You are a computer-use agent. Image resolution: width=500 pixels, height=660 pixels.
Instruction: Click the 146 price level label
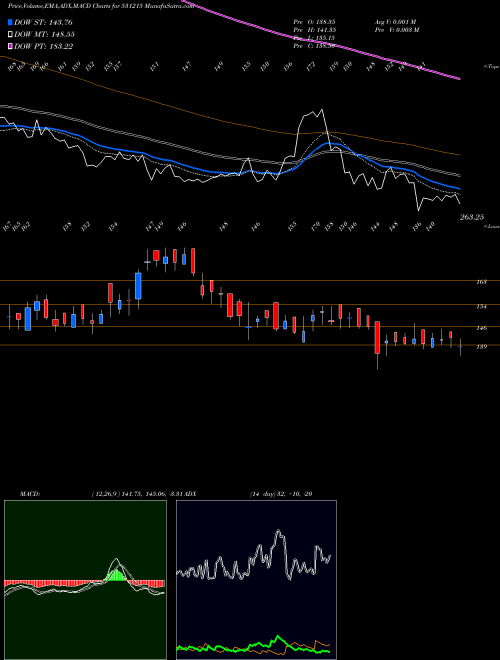click(481, 327)
